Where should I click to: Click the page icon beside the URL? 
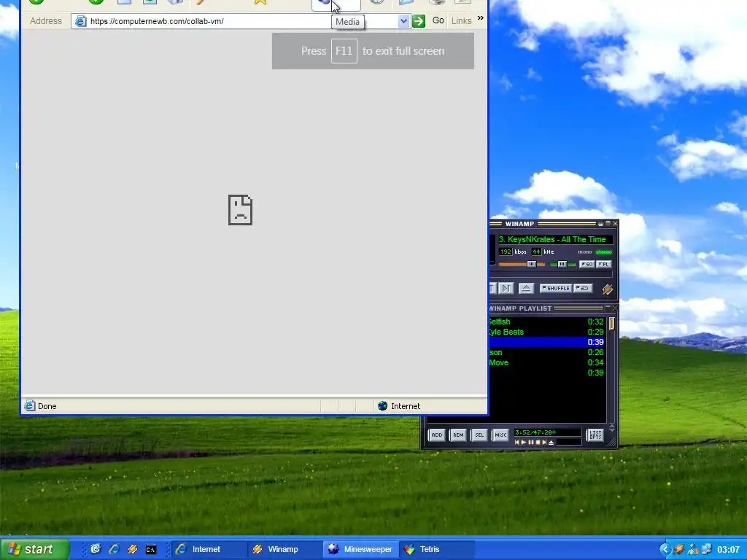tap(80, 21)
